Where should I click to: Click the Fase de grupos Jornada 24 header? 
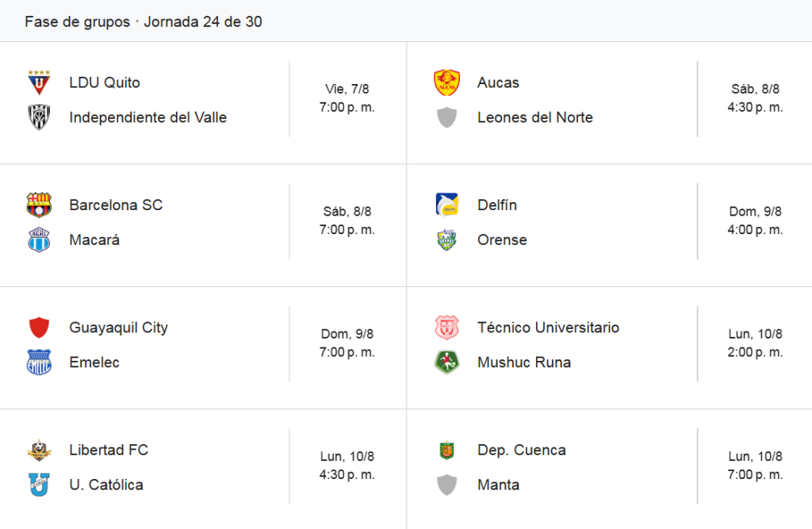click(144, 21)
